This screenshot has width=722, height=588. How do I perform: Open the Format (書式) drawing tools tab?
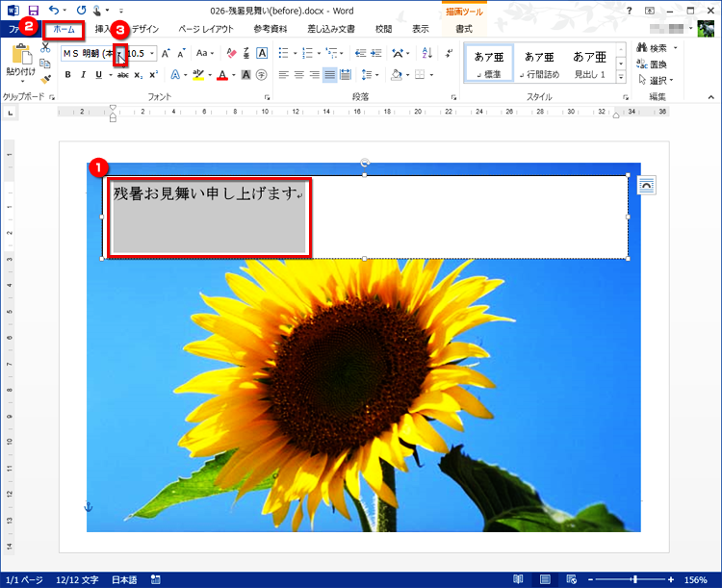[x=464, y=29]
